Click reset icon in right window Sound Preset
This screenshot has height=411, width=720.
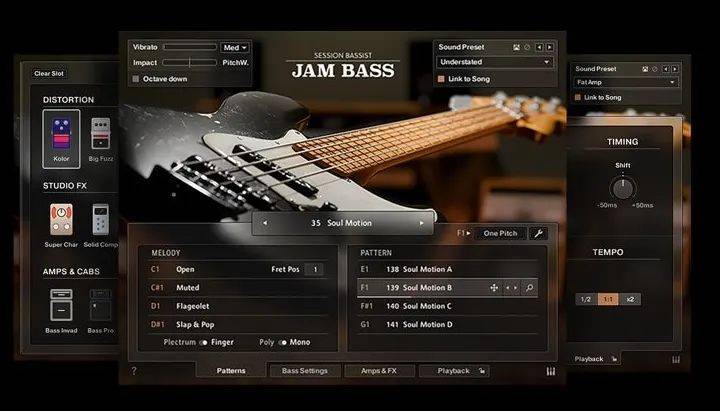(x=655, y=69)
